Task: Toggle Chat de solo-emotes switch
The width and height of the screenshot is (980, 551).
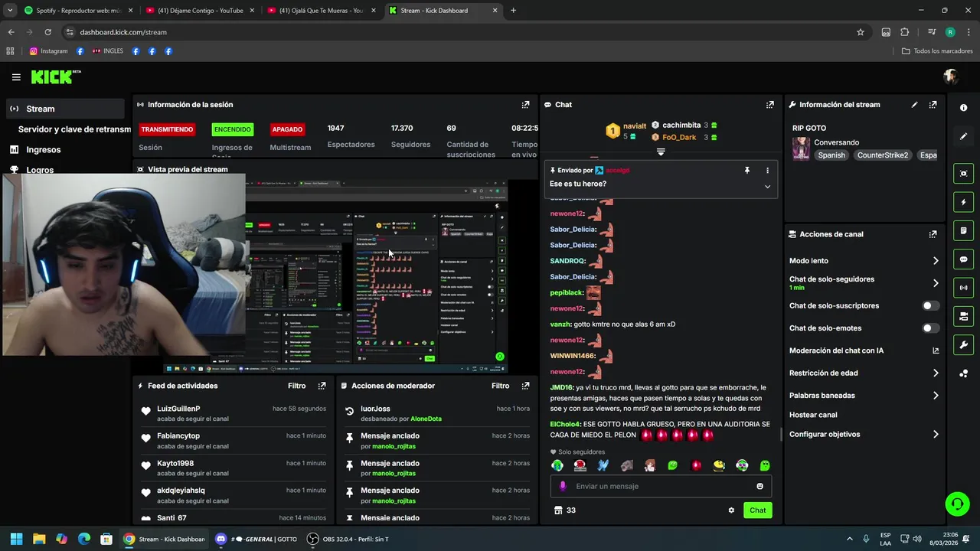Action: click(930, 328)
